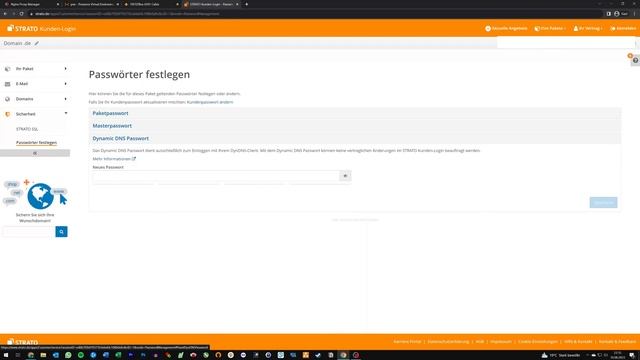The height and width of the screenshot is (360, 640).
Task: Switch to the third browser tab
Action: pos(151,4)
